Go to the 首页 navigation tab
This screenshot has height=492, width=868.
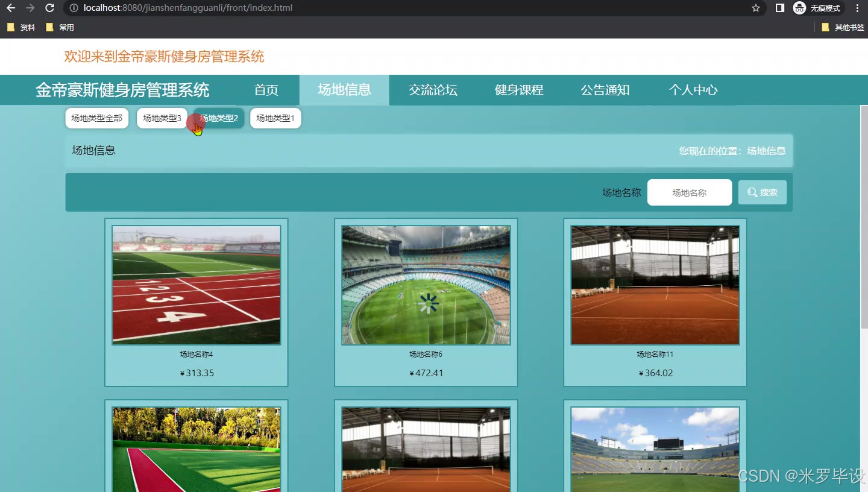(266, 90)
